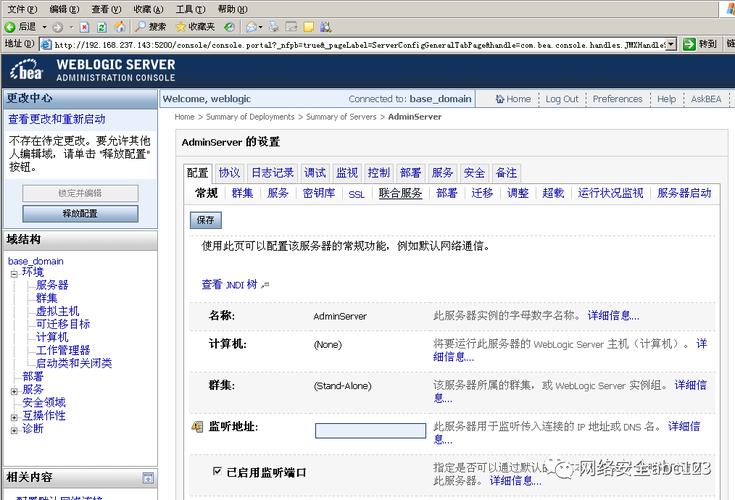Screen dimensions: 735x500
Task: Collapse the 环境 tree node
Action: coord(15,274)
